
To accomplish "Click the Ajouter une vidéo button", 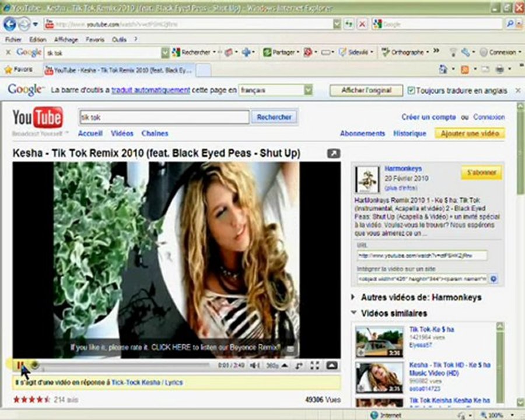I will (470, 134).
